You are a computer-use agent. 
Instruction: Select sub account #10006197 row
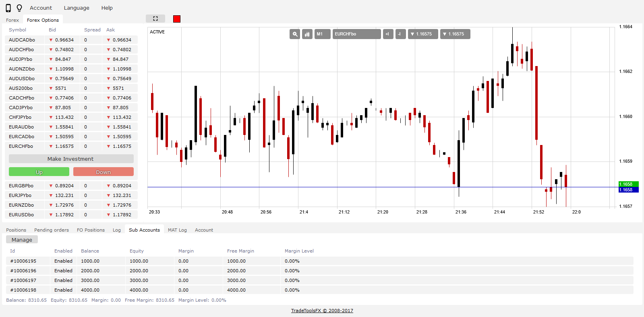[23, 280]
